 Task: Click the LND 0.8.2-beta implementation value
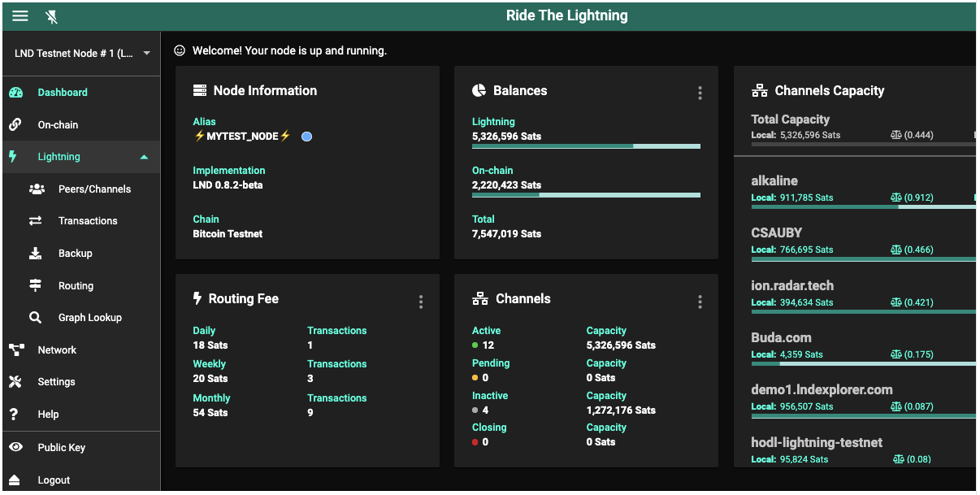(228, 185)
